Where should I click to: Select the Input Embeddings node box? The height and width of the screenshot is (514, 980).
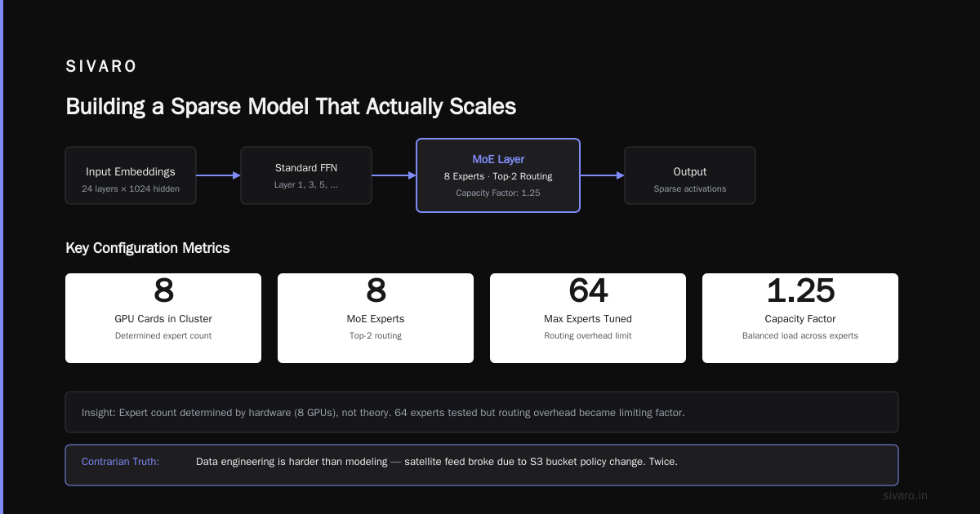coord(131,175)
